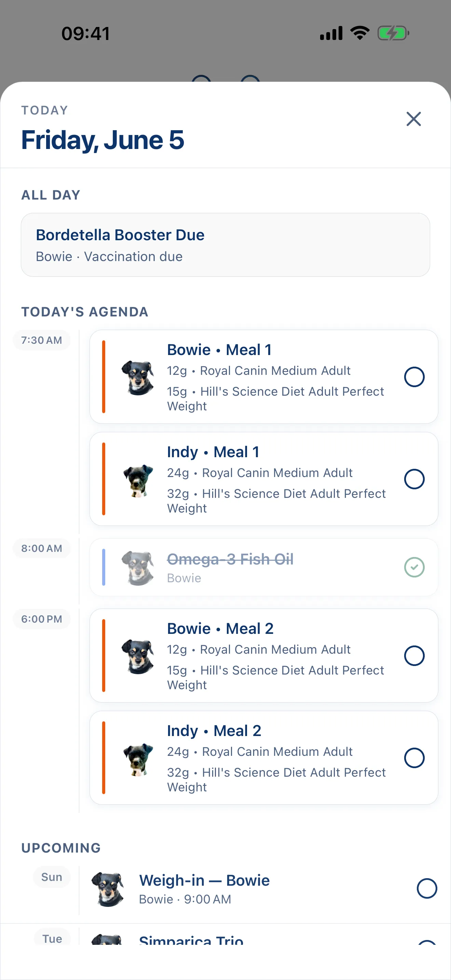Mark Indy Meal 2 as complete
Viewport: 451px width, 980px height.
[414, 758]
